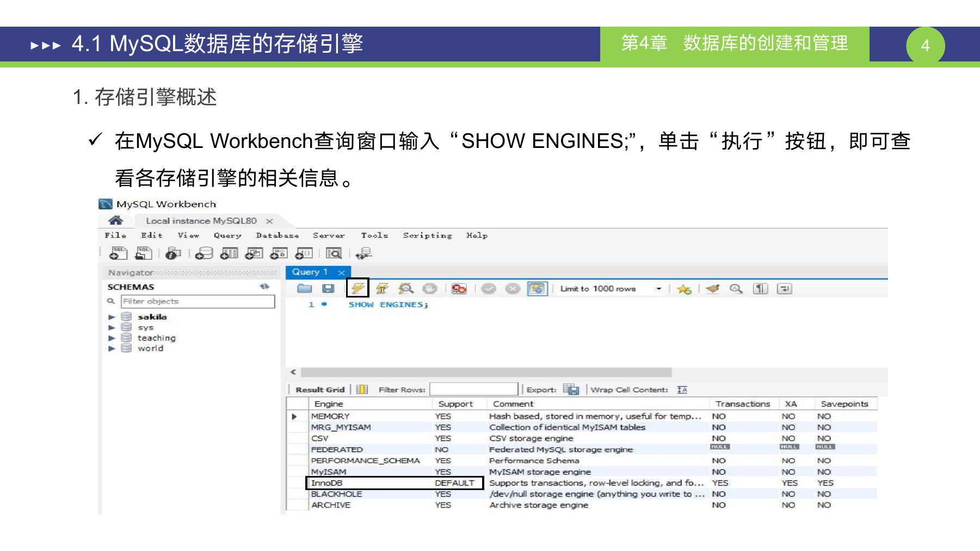The height and width of the screenshot is (551, 980).
Task: Click the editor's scroll-left arrow
Action: (293, 372)
